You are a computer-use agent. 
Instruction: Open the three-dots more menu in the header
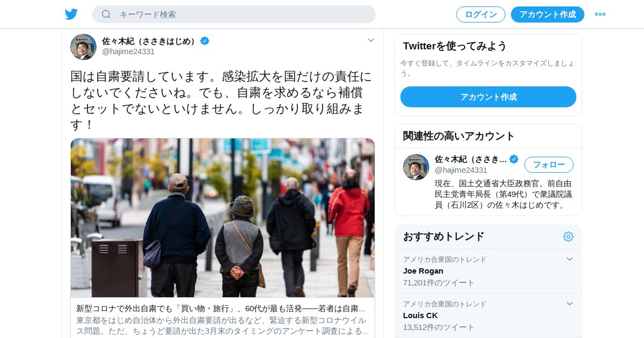(x=600, y=14)
